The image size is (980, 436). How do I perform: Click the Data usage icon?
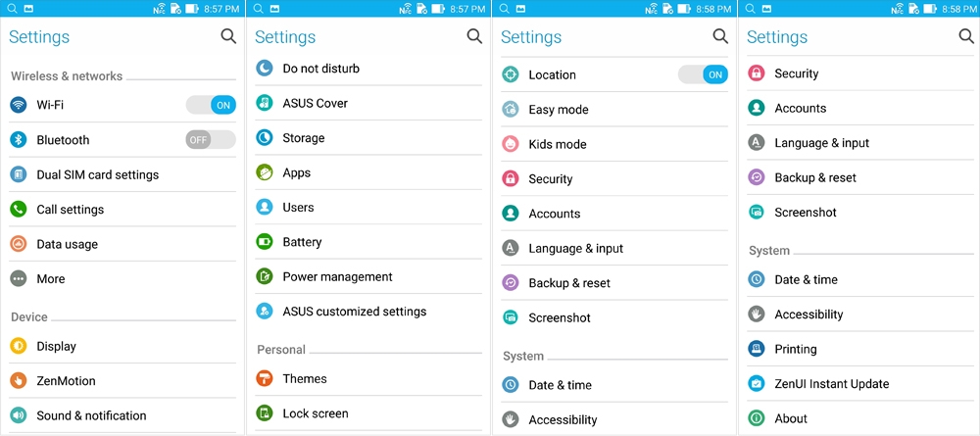(x=18, y=244)
